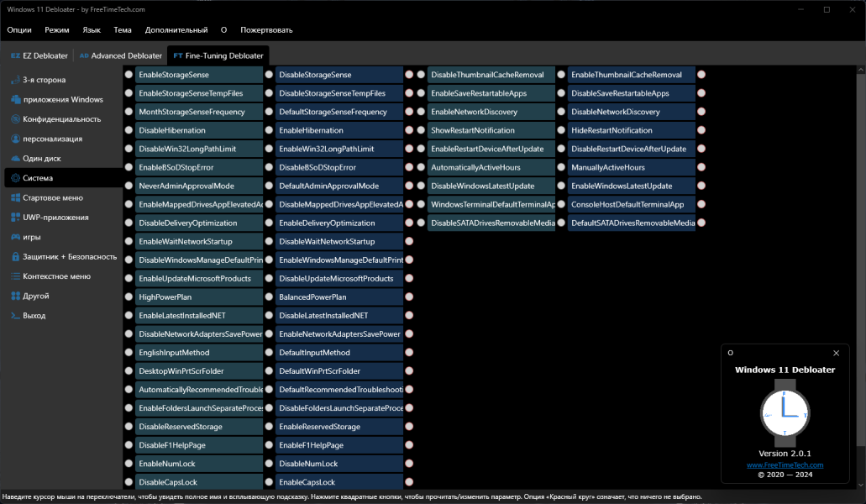Viewport: 866px width, 504px height.
Task: Choose the DisableNetworkDiscovery radio option
Action: click(x=561, y=112)
